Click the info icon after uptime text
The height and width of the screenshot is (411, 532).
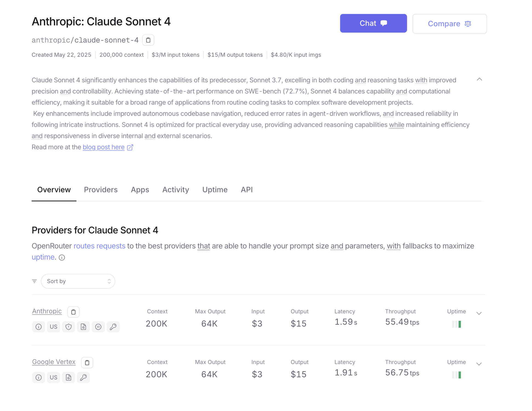pos(62,258)
